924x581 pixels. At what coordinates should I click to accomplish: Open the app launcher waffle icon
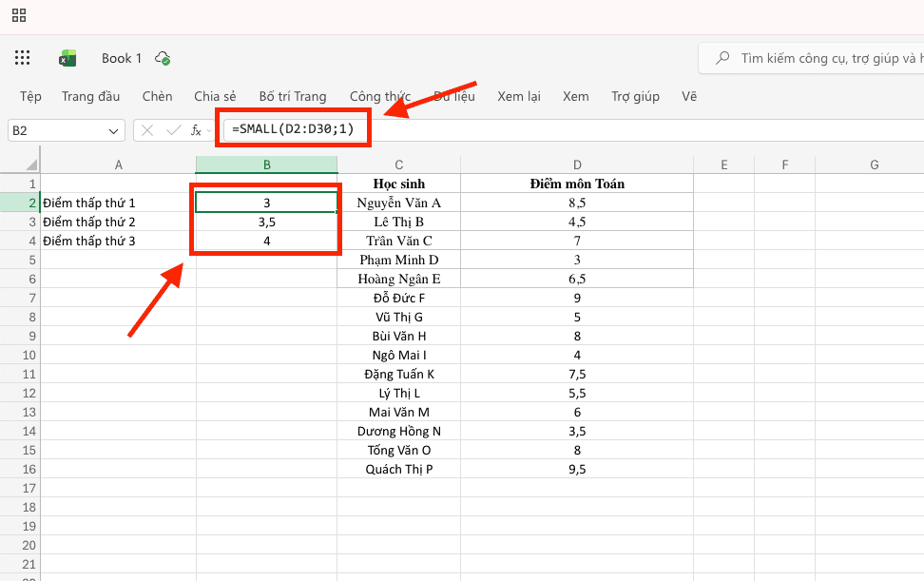(23, 58)
